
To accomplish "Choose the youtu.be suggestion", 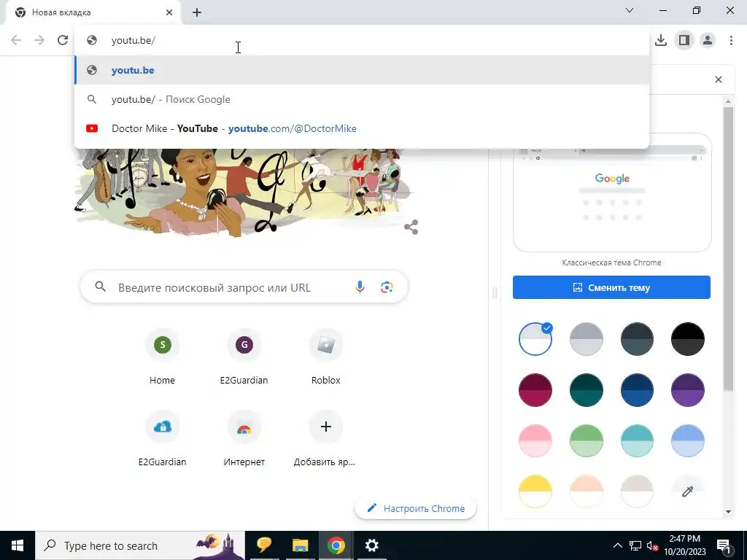I will point(362,70).
